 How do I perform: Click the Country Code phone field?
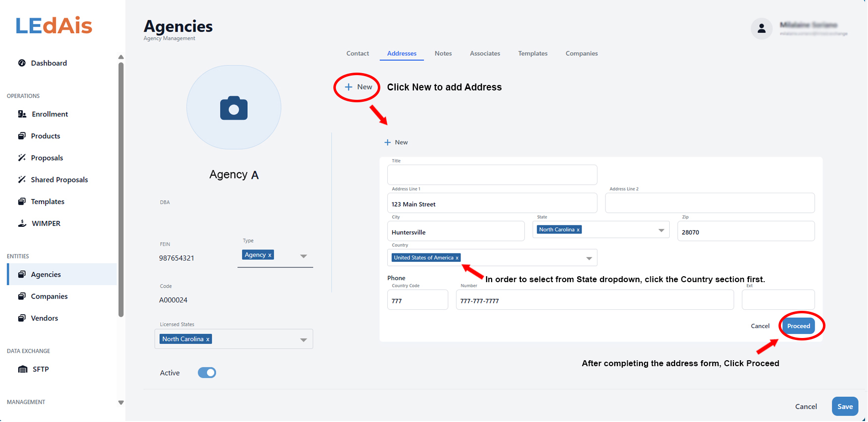point(417,300)
